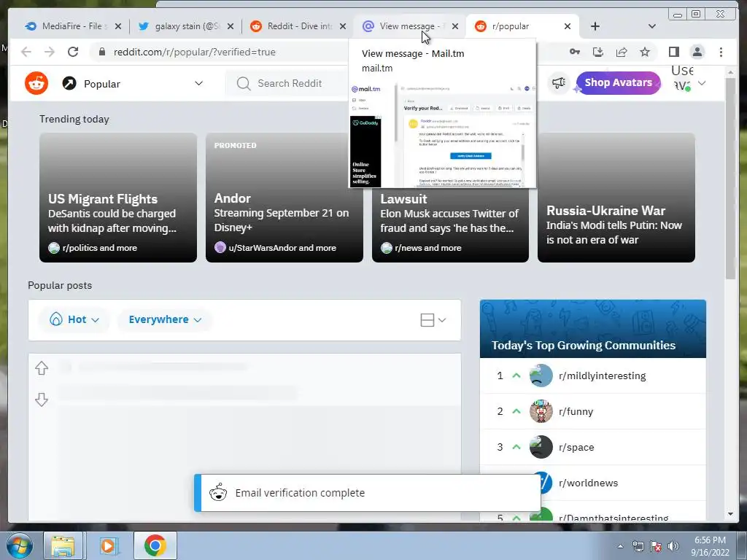
Task: Click the advertise megaphone icon
Action: [x=558, y=83]
